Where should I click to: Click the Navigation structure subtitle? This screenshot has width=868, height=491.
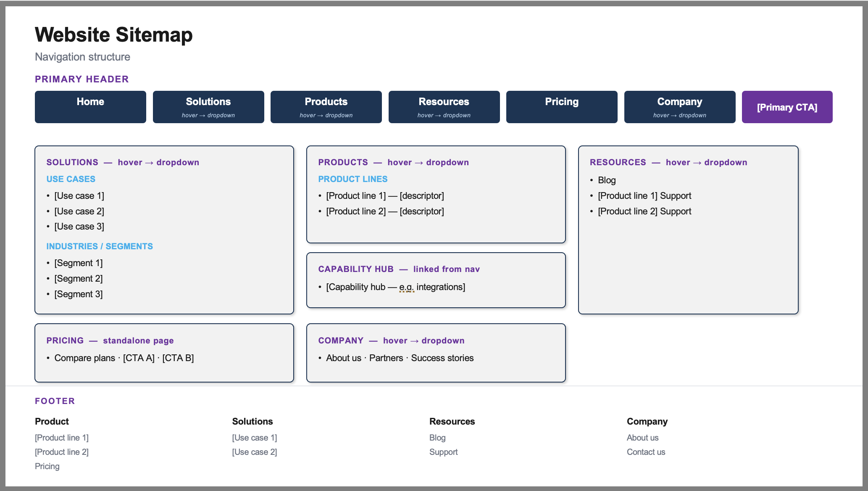(x=82, y=57)
